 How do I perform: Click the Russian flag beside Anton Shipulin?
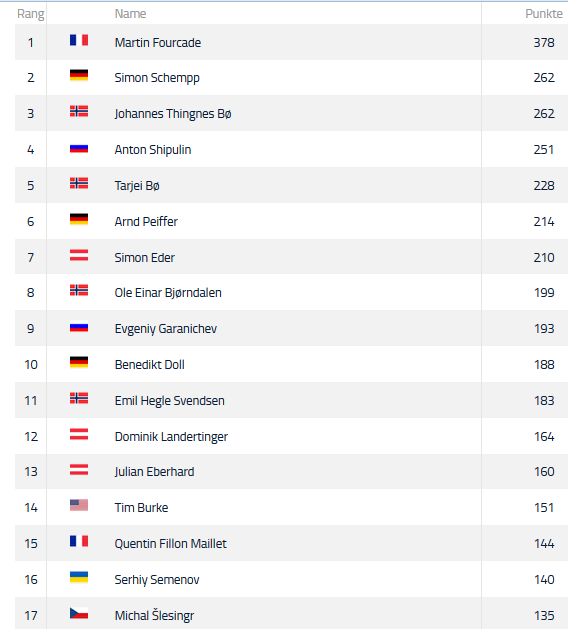pos(79,149)
